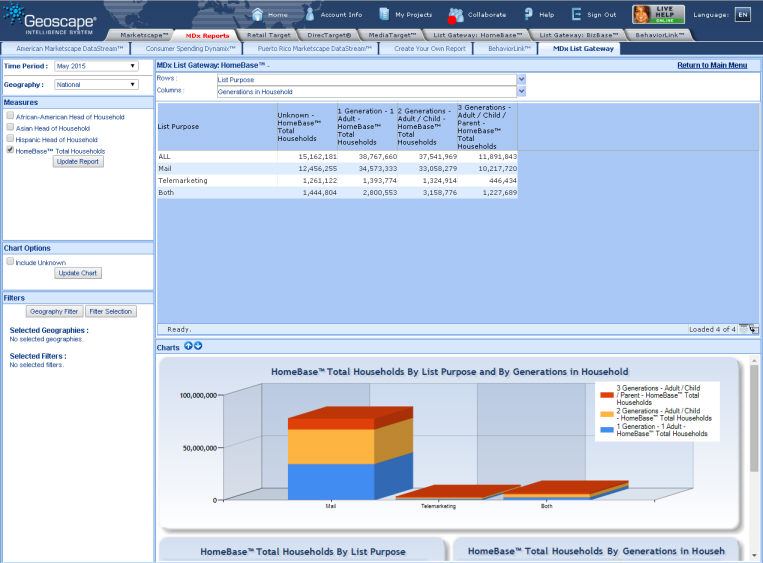Click the Update Chart button
Screen dimensions: 763x563
[78, 273]
